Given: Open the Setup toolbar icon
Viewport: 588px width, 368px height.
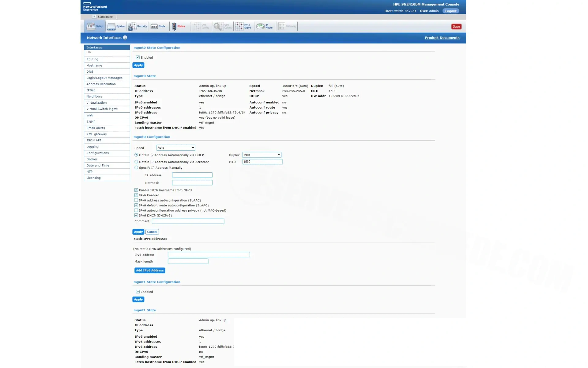Looking at the screenshot, I should click(91, 26).
